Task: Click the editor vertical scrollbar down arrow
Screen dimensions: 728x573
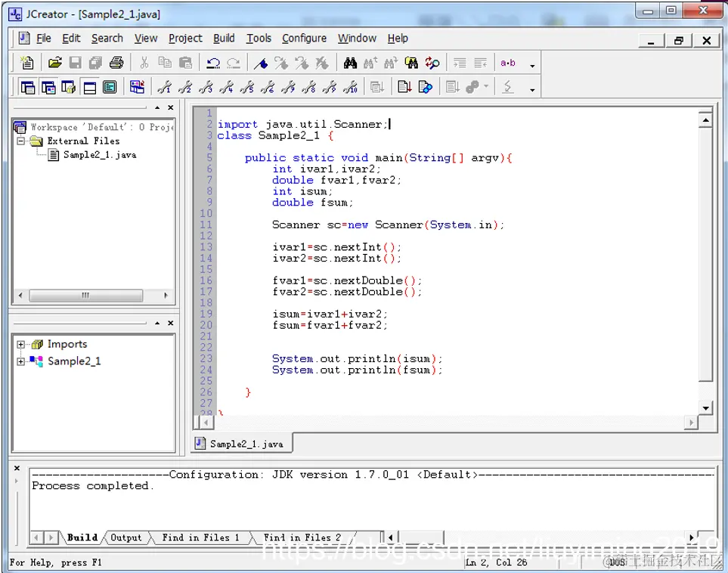Action: 706,409
